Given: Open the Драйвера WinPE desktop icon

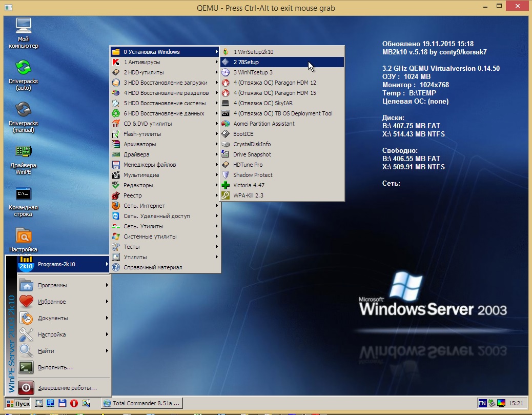Looking at the screenshot, I should click(x=24, y=159).
